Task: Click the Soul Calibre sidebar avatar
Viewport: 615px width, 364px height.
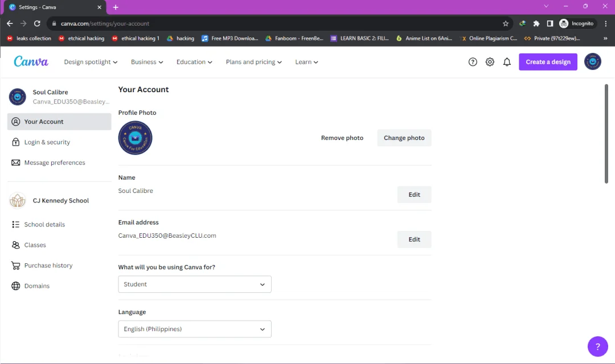Action: pyautogui.click(x=17, y=97)
